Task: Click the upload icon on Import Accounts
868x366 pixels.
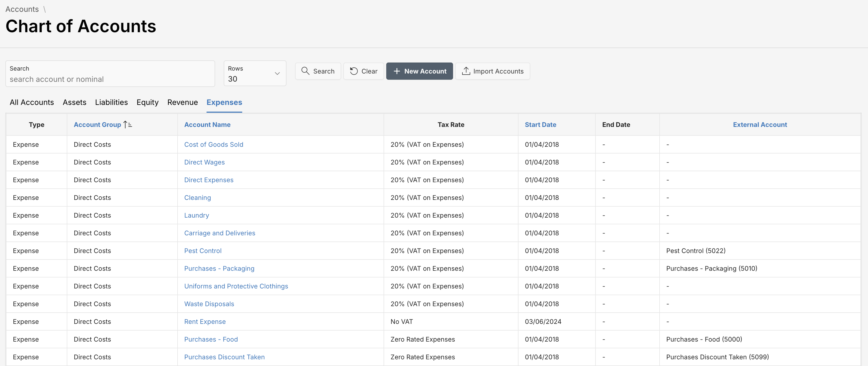Action: pos(466,71)
